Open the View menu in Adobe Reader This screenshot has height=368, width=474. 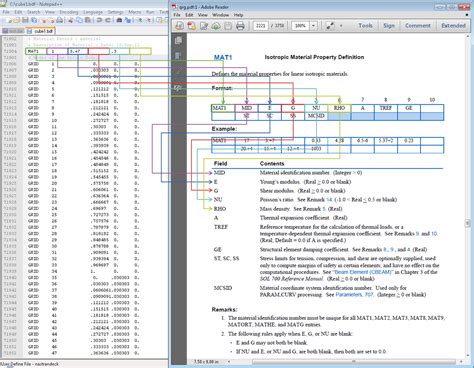coord(203,15)
